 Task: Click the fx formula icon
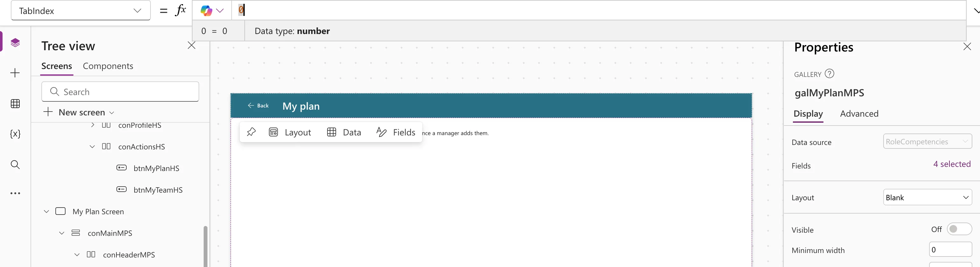(x=180, y=10)
